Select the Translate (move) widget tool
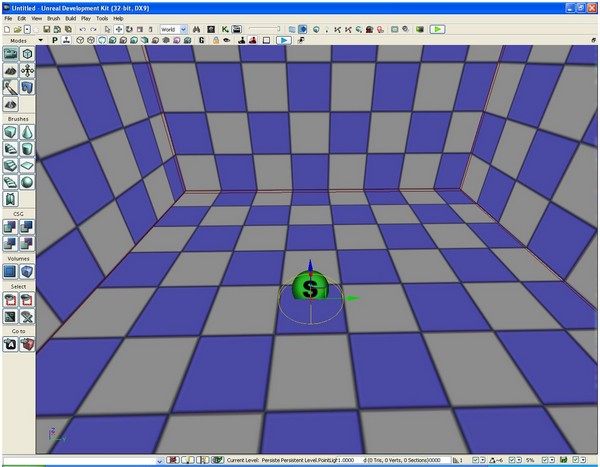600x467 pixels. click(x=119, y=29)
